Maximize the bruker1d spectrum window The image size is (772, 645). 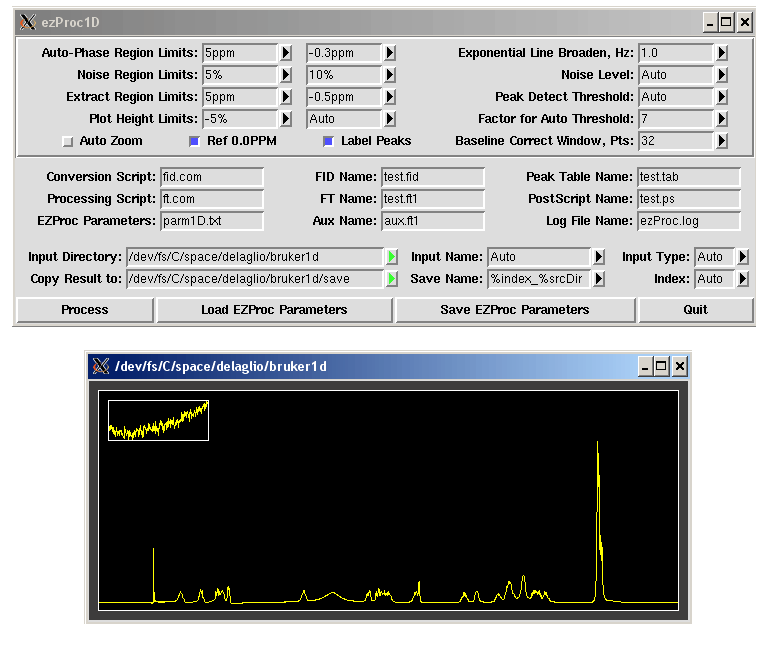tap(661, 367)
